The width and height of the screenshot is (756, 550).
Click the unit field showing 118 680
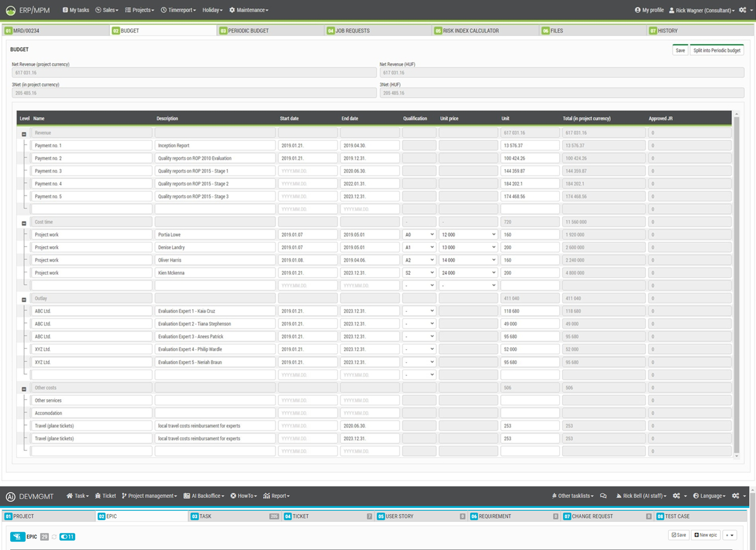(530, 311)
